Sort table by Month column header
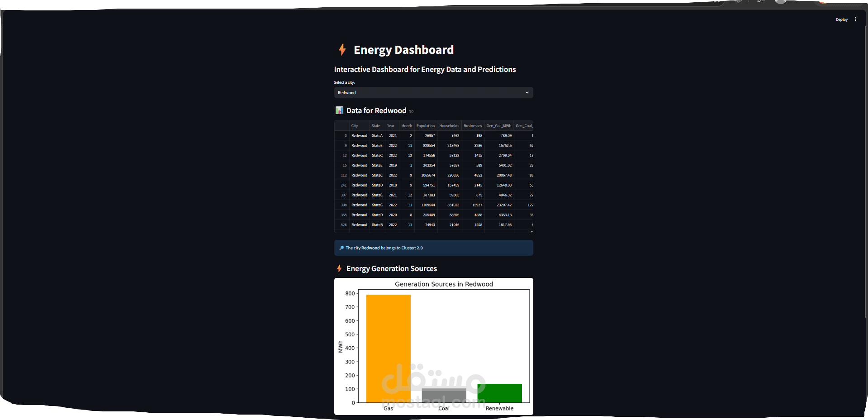 [407, 126]
